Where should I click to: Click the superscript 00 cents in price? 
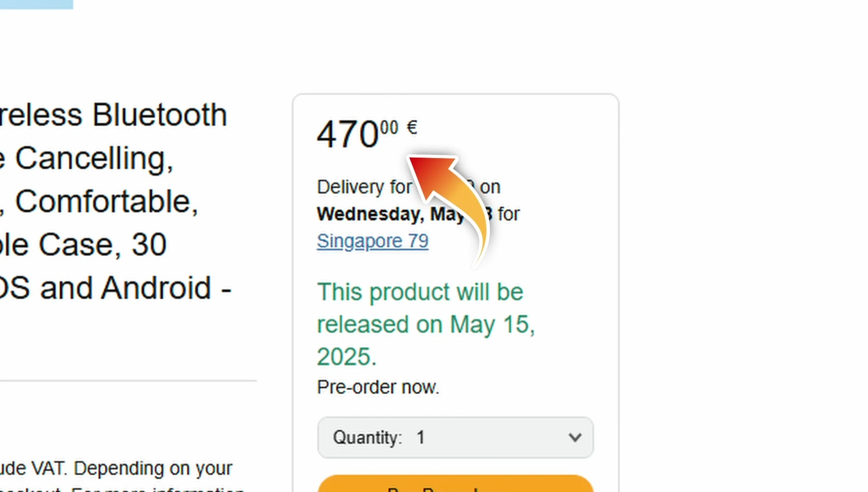(x=389, y=128)
